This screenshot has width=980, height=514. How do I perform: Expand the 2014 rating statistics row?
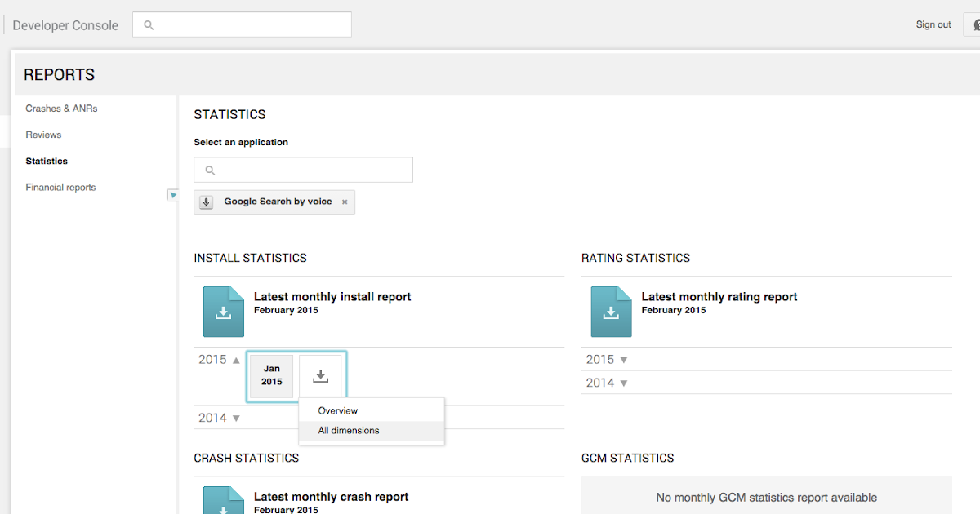click(624, 383)
